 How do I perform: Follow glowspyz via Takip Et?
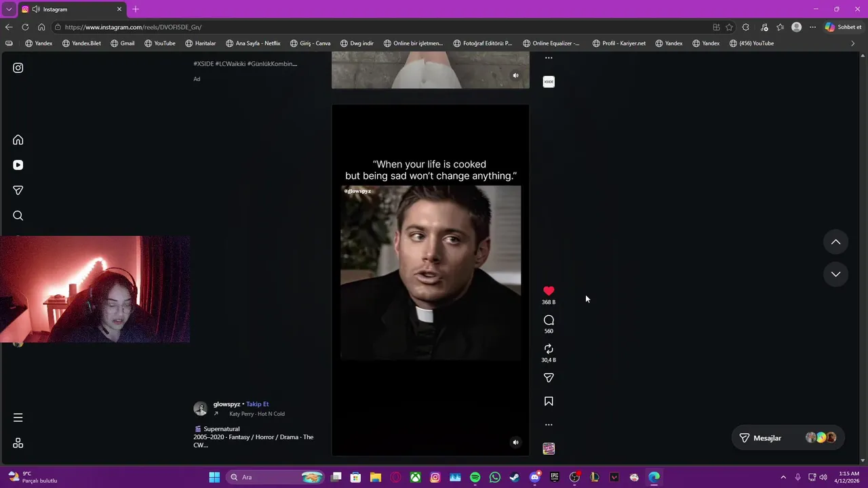257,404
